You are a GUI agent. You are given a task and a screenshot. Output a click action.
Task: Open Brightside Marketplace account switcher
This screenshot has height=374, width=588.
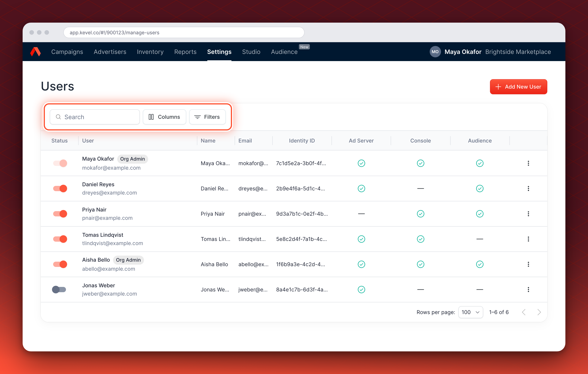coord(518,52)
